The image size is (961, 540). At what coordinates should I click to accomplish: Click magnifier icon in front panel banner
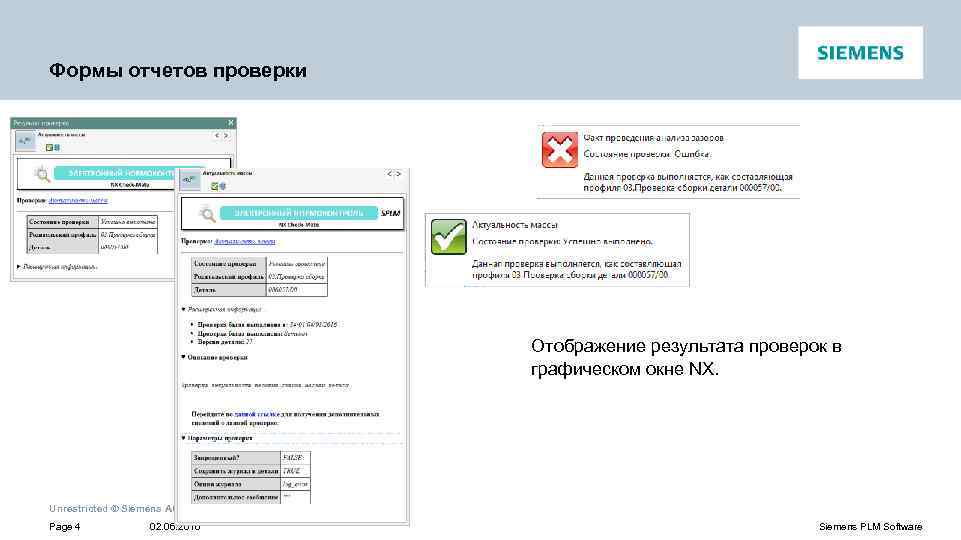point(207,214)
